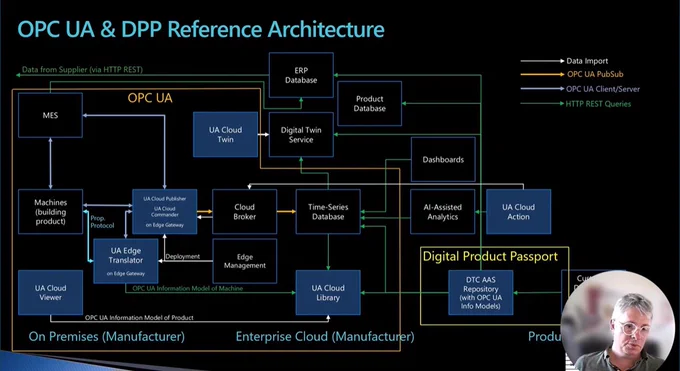This screenshot has height=371, width=680.
Task: Click the Digital Twin Service box
Action: point(301,135)
